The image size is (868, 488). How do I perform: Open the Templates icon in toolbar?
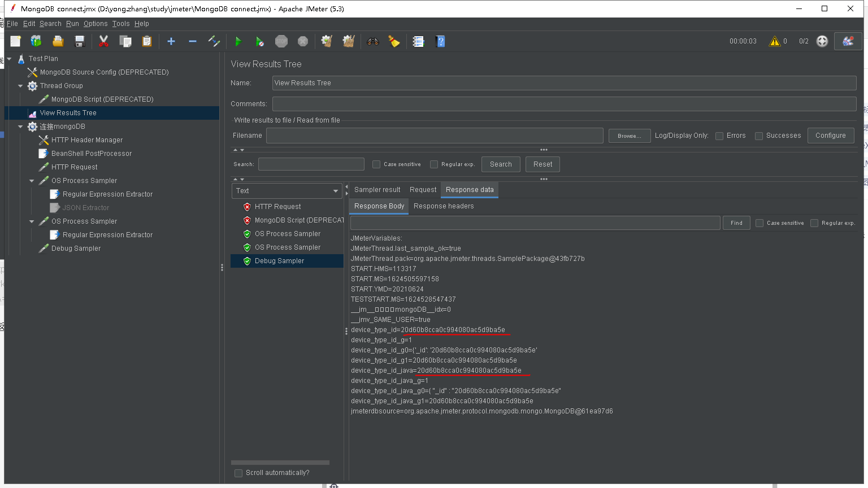pos(36,41)
